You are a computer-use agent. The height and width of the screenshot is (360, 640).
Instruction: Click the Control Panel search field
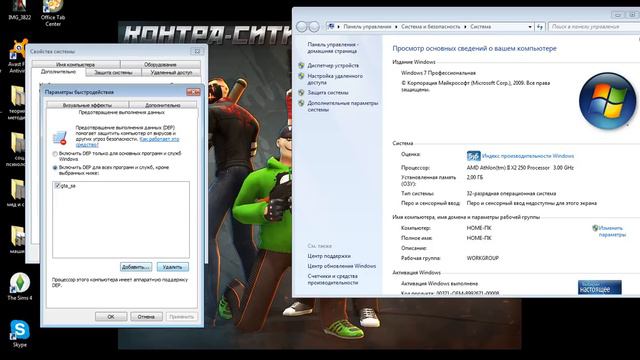point(593,27)
